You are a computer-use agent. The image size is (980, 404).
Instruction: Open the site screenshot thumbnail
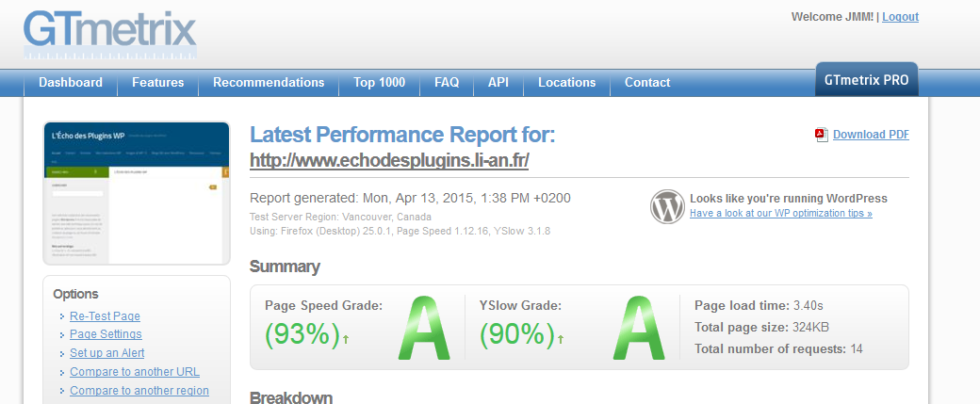coord(137,193)
